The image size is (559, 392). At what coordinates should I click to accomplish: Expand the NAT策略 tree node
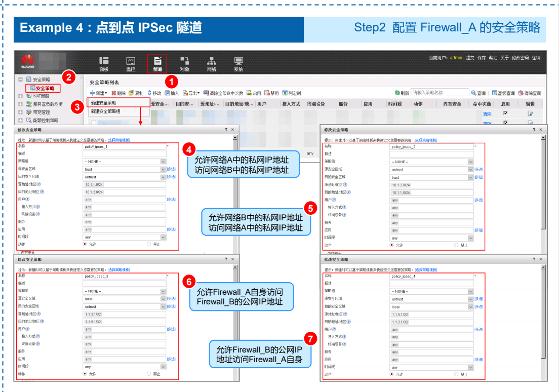point(21,96)
